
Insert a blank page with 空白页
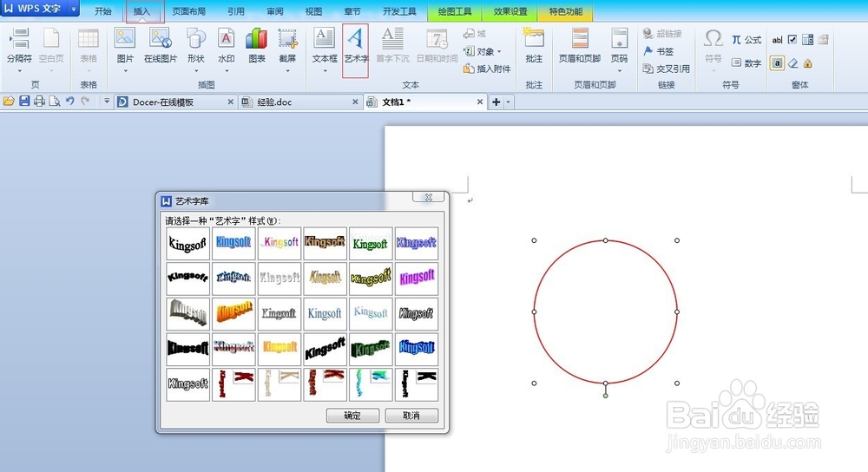[51, 39]
